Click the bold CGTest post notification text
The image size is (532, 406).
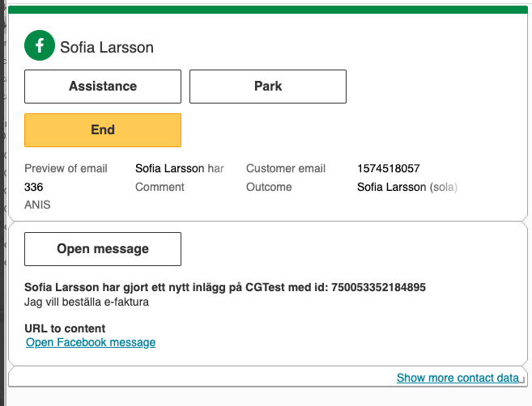click(x=225, y=287)
